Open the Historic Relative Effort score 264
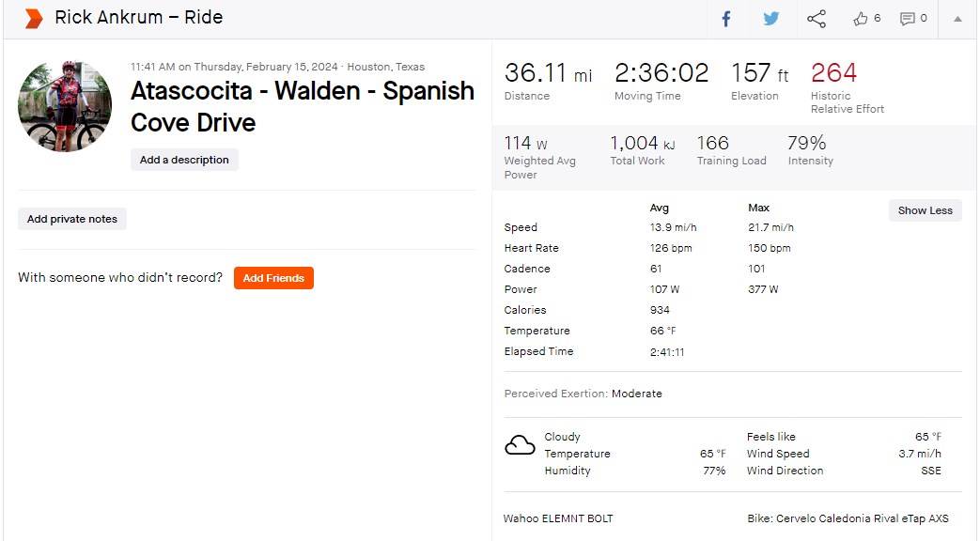 [833, 73]
